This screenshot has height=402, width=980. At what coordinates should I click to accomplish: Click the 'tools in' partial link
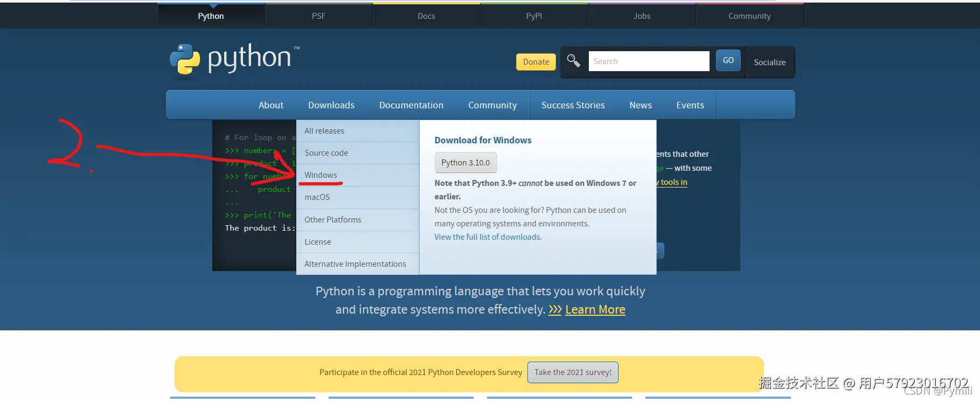tap(672, 182)
